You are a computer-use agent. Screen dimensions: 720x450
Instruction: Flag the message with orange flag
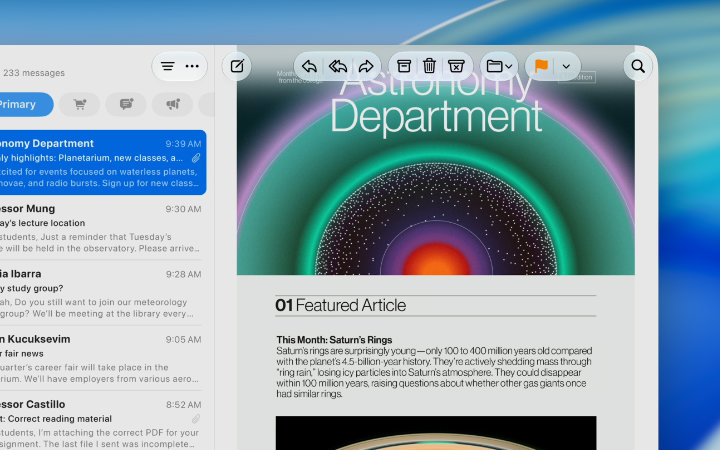[541, 66]
